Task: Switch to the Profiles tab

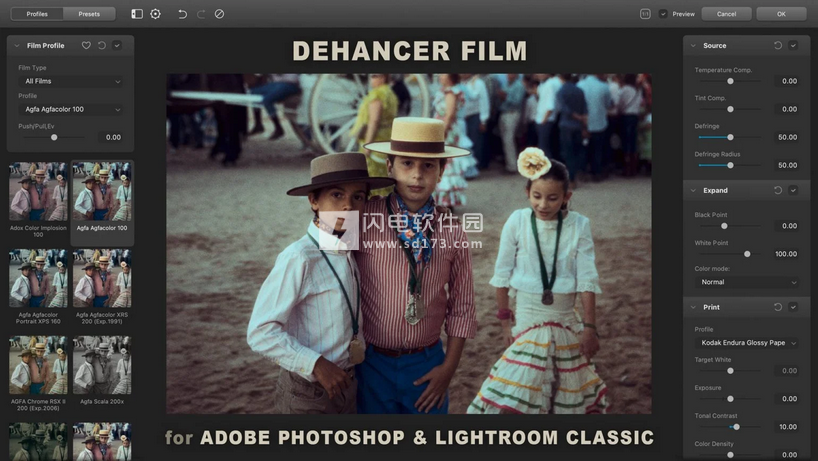Action: point(37,14)
